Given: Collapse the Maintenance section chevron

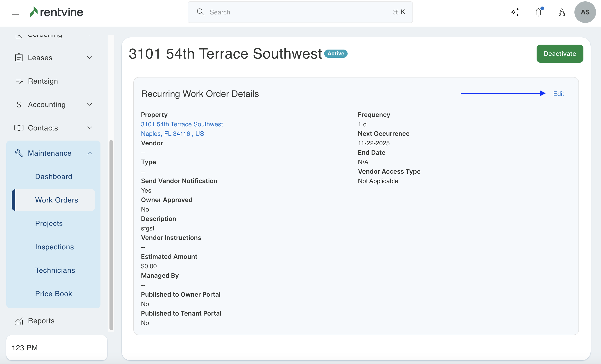Looking at the screenshot, I should 90,153.
